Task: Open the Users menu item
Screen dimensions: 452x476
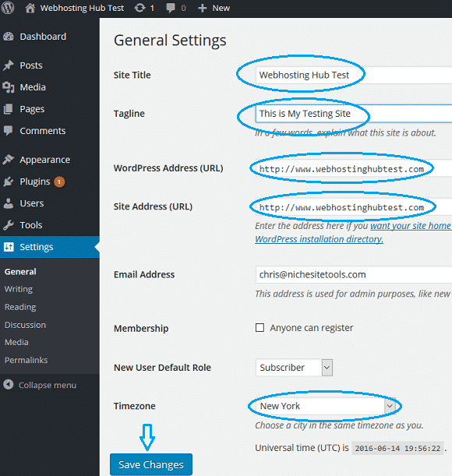Action: tap(32, 203)
